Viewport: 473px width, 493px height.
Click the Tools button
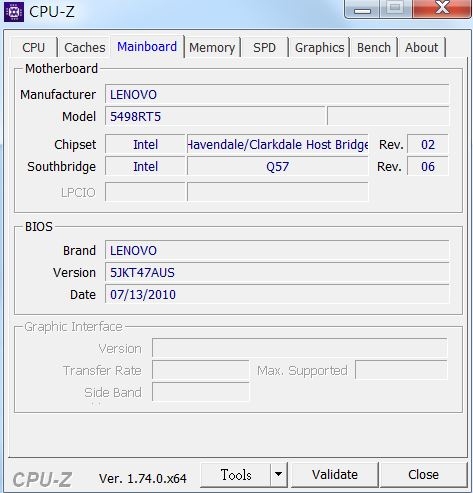click(x=236, y=474)
